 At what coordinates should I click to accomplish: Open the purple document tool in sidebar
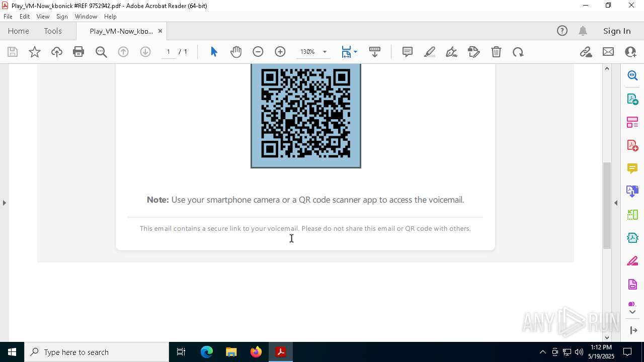coord(632,285)
